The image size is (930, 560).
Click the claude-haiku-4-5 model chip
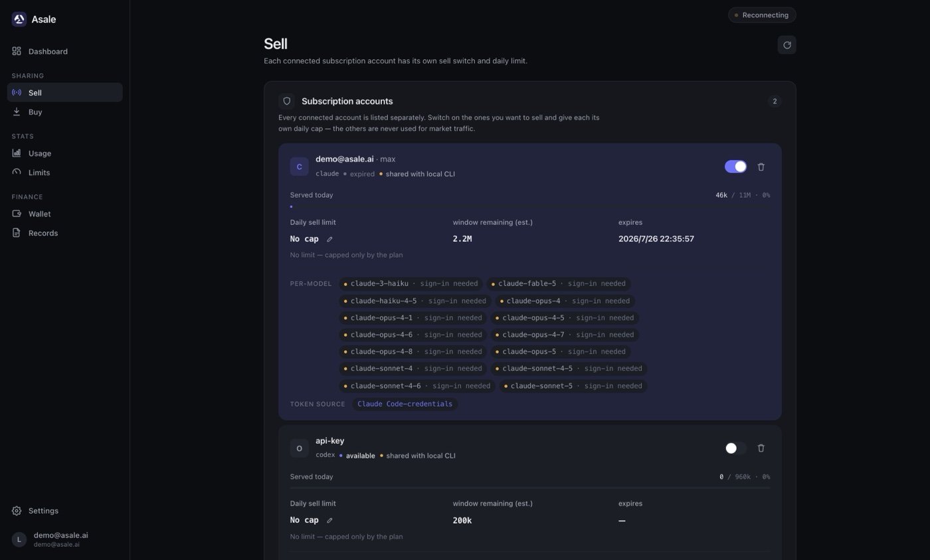point(415,301)
